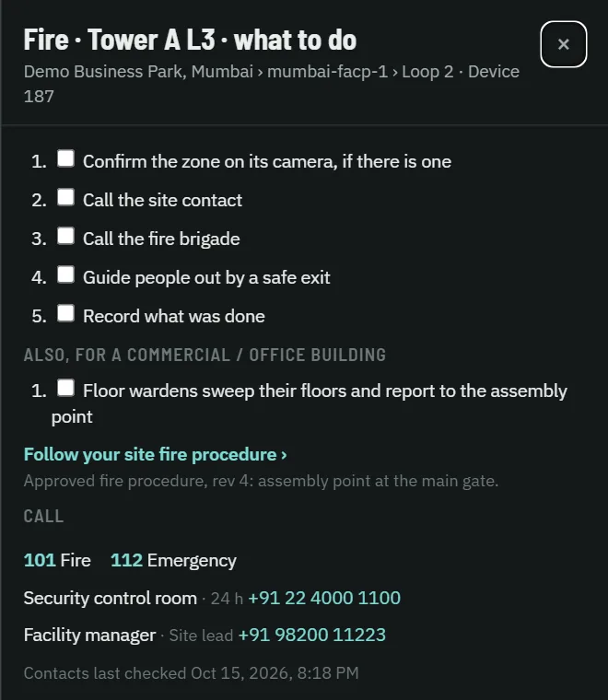Check off 'Call the site contact'
This screenshot has width=608, height=700.
(x=65, y=197)
